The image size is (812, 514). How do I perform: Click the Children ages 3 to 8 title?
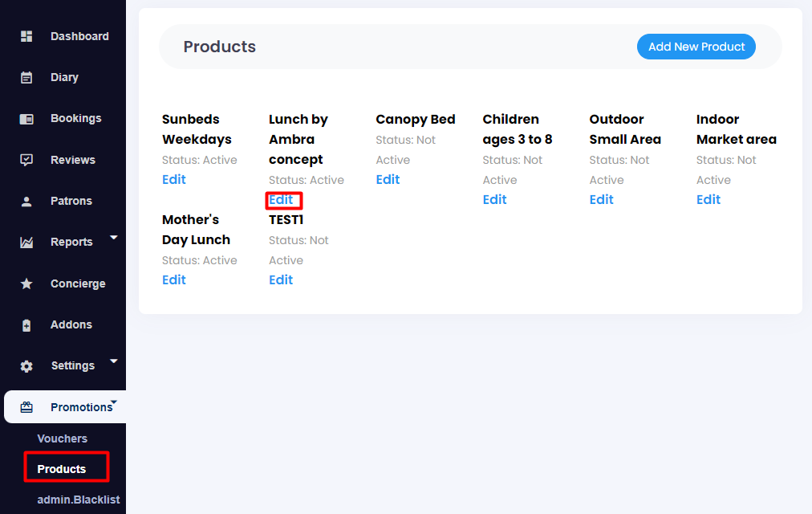click(x=518, y=129)
